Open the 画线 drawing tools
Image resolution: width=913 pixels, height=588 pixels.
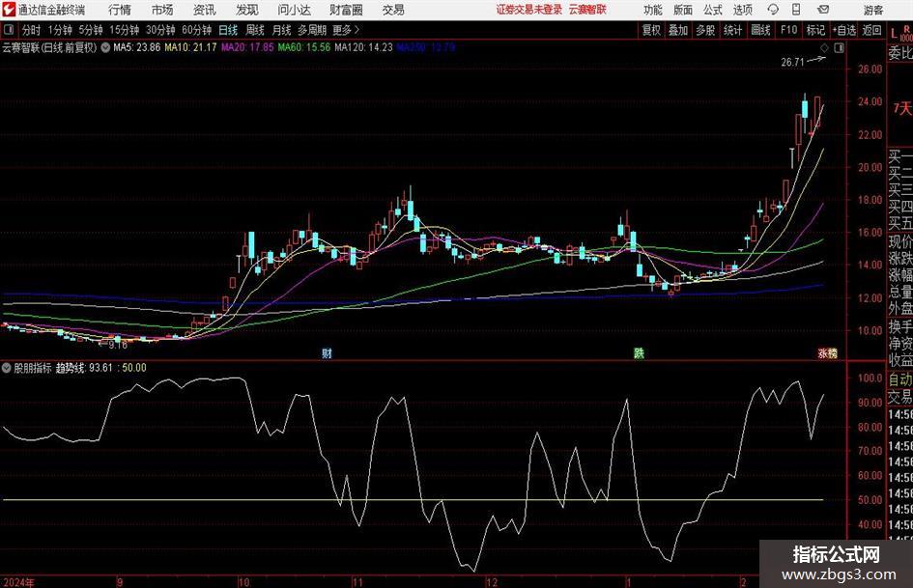[x=761, y=30]
